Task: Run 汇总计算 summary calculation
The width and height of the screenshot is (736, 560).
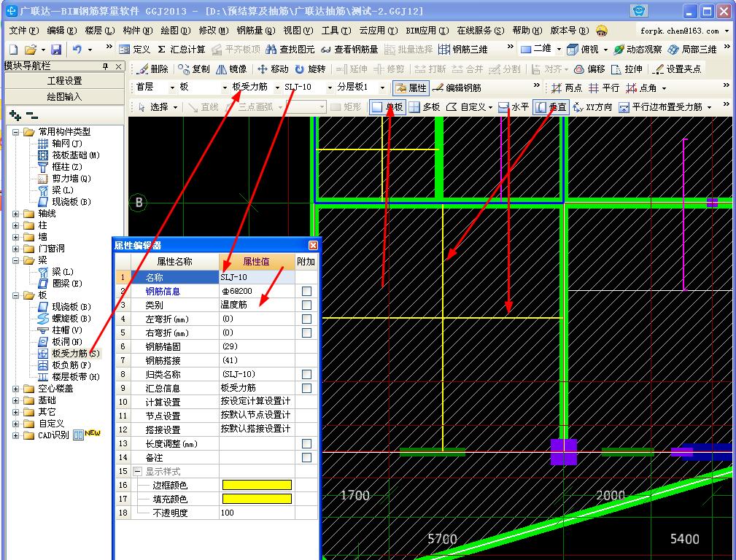Action: pos(181,50)
